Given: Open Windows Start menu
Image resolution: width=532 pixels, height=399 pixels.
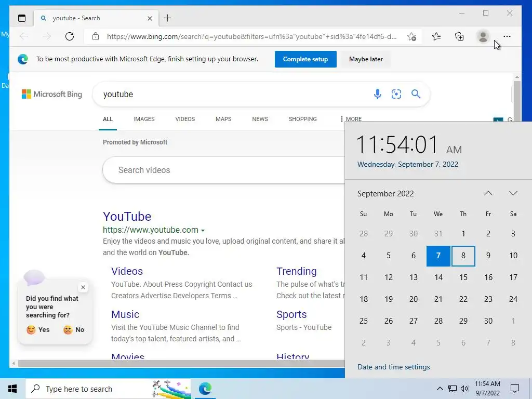Looking at the screenshot, I should click(12, 389).
